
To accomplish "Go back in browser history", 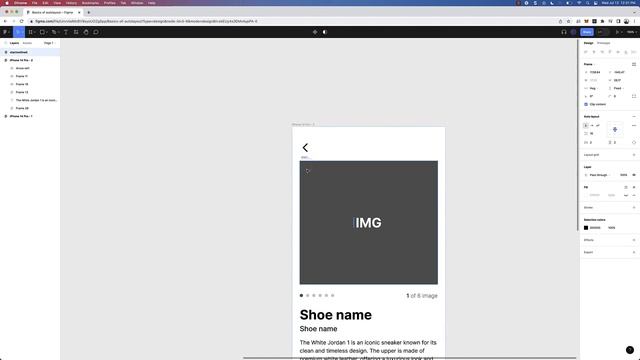I will click(5, 21).
